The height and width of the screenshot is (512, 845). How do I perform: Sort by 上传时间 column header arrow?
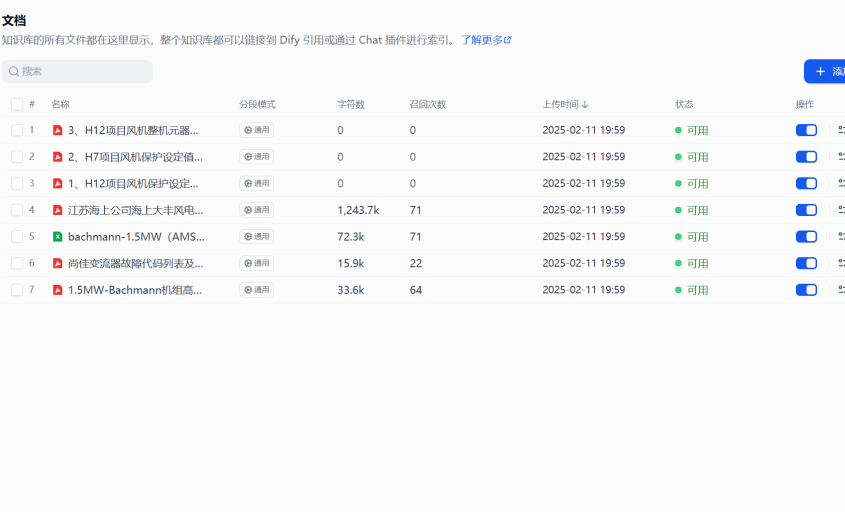point(585,104)
